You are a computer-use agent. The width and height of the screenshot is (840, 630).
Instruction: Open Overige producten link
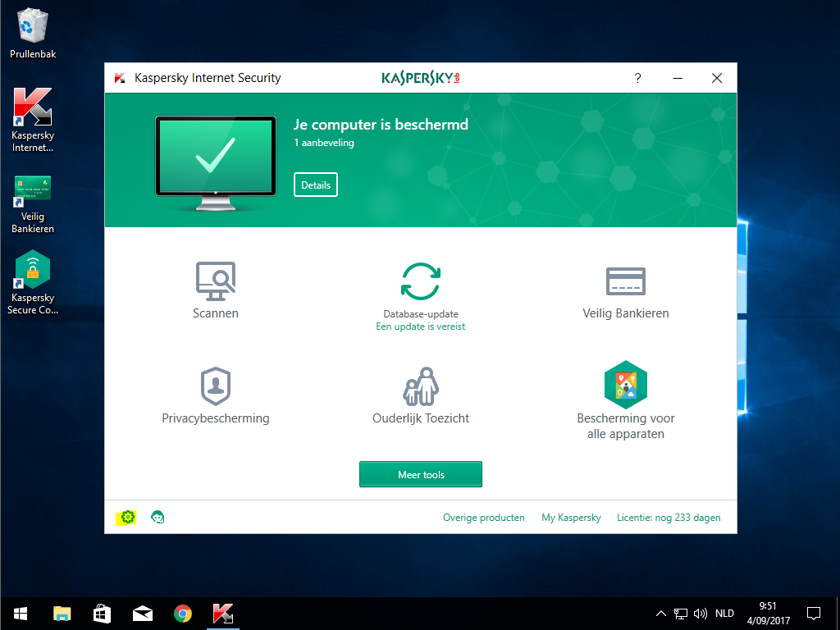coord(484,518)
